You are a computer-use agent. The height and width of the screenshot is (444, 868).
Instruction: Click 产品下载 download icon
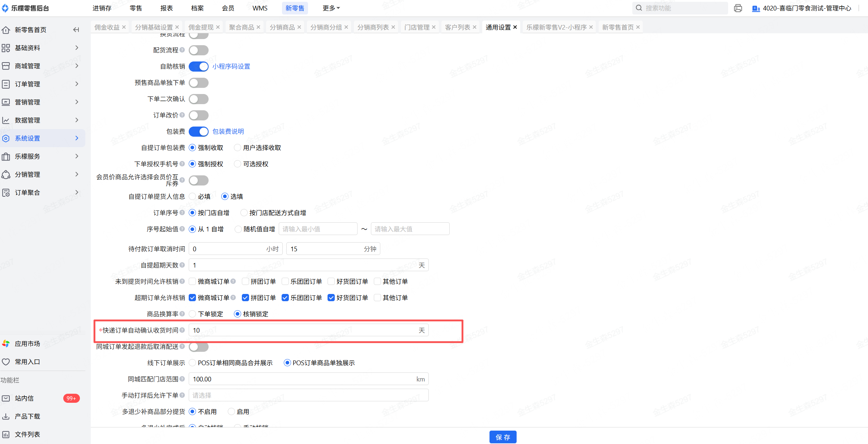(x=6, y=416)
